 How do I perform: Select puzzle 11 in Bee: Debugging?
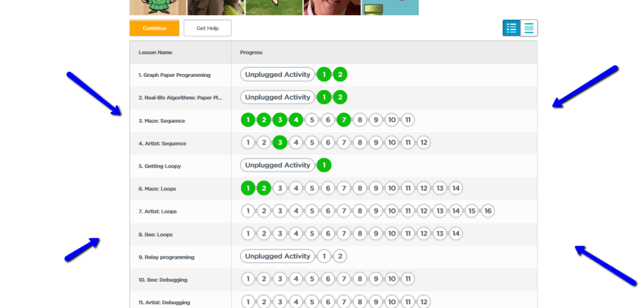click(x=408, y=278)
